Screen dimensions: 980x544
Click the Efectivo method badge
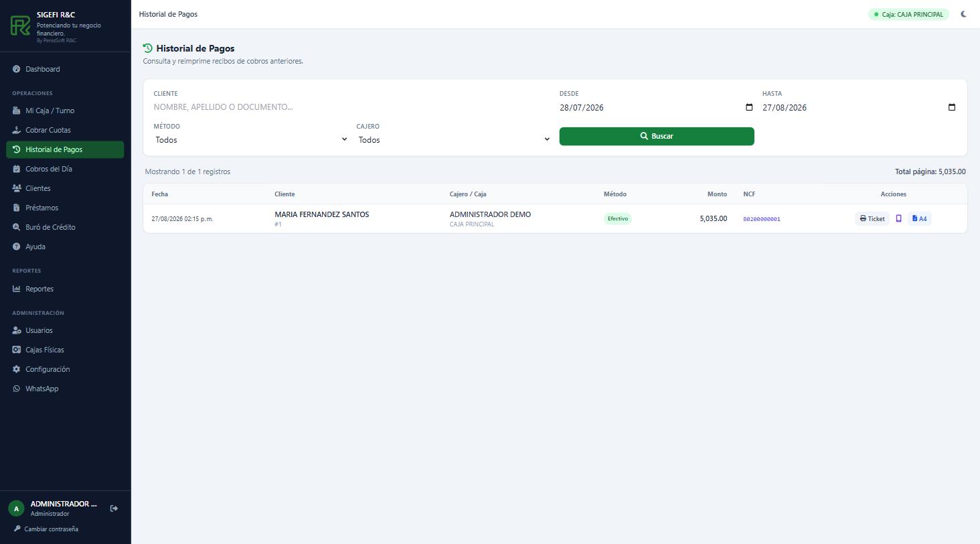point(618,218)
